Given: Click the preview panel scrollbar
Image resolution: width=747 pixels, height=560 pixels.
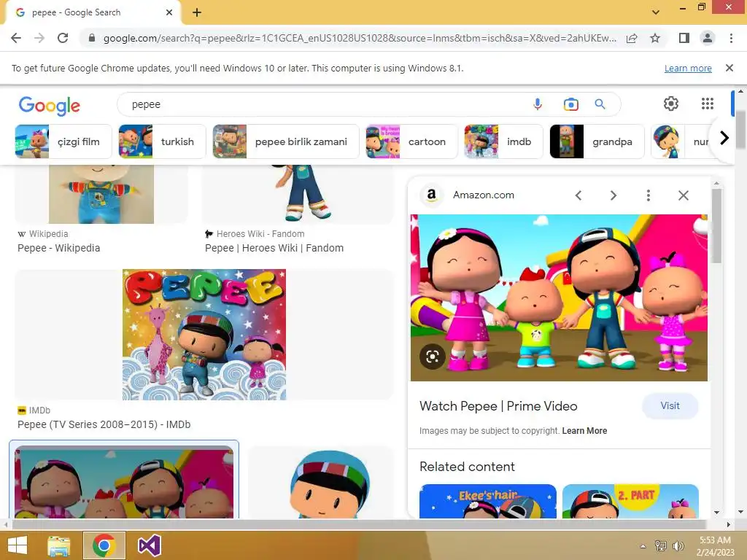Looking at the screenshot, I should 716,226.
